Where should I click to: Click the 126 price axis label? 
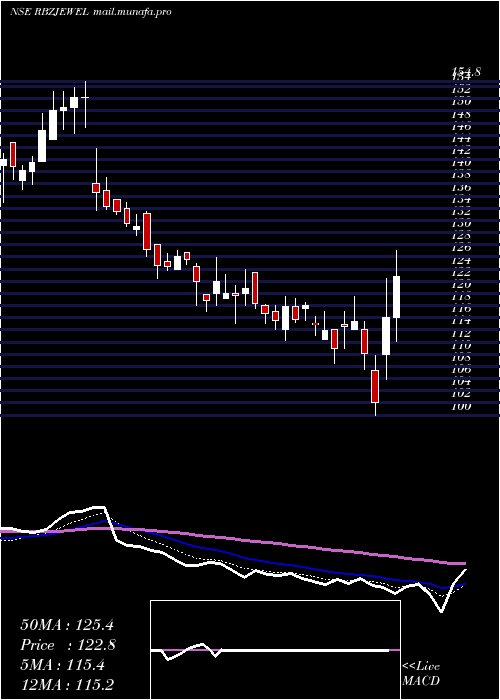[462, 247]
